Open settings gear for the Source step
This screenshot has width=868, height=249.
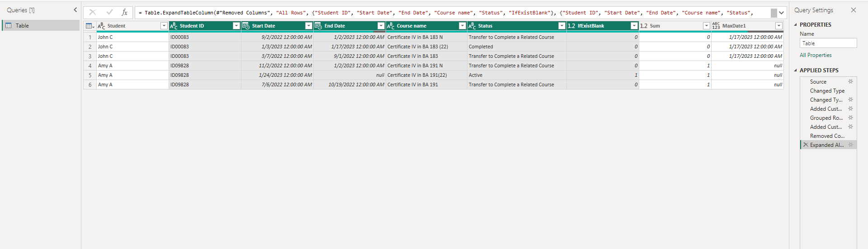pyautogui.click(x=850, y=82)
